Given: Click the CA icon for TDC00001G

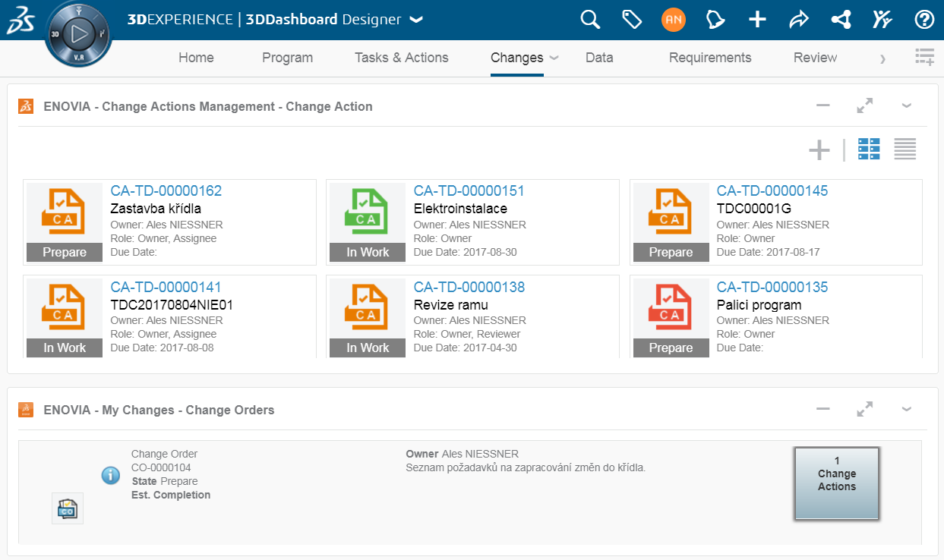Looking at the screenshot, I should [x=670, y=212].
